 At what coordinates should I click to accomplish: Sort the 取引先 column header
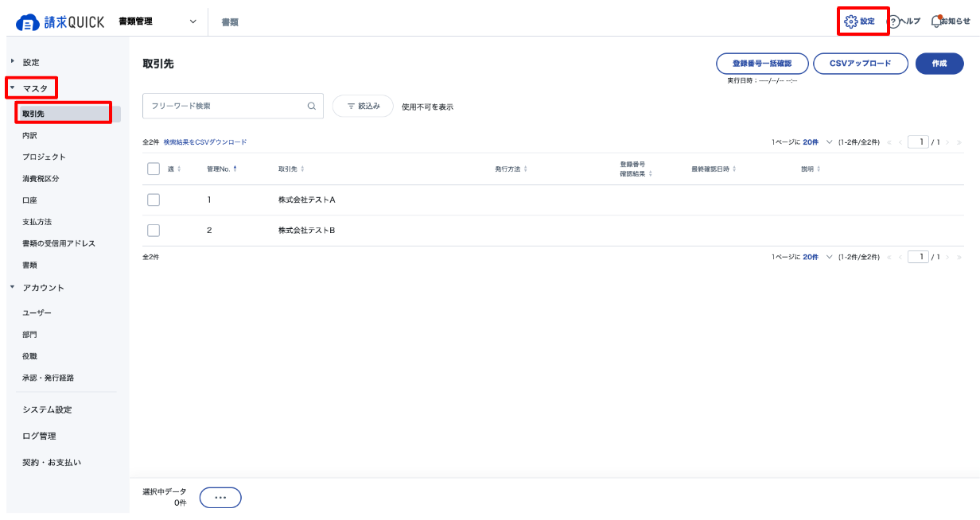tap(290, 169)
